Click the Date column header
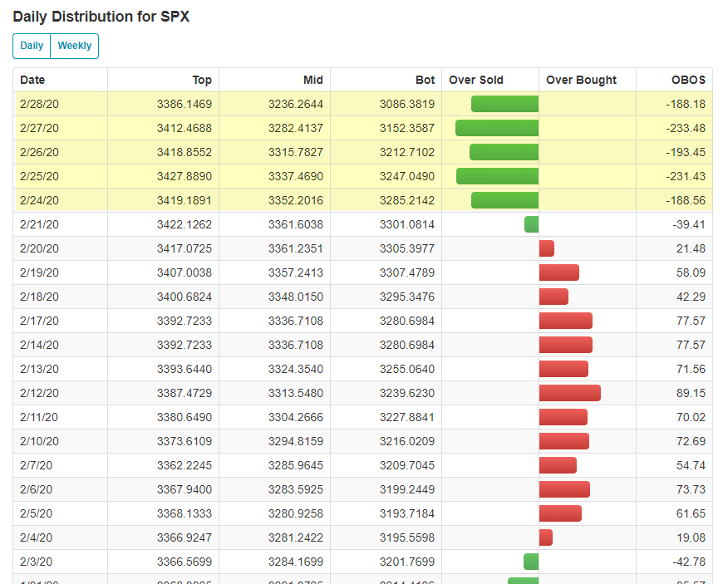This screenshot has width=728, height=584. pyautogui.click(x=32, y=80)
